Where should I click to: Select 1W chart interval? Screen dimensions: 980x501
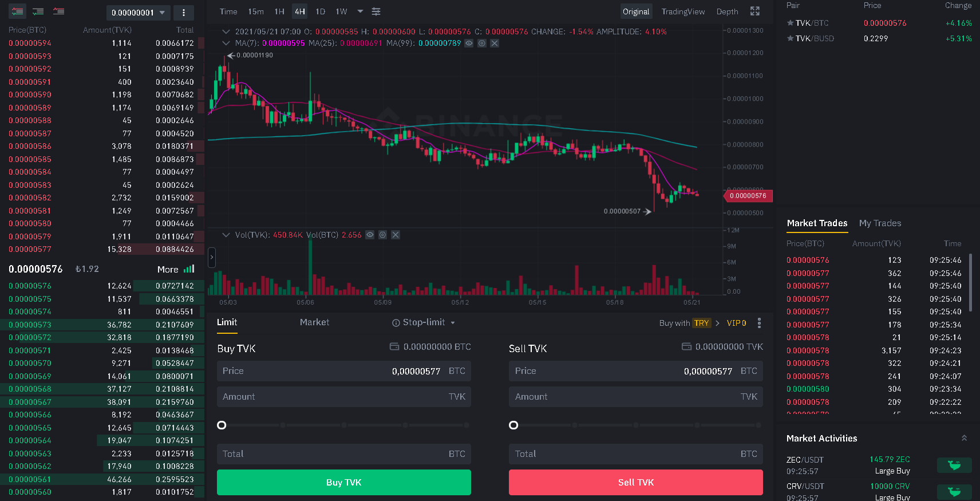click(341, 11)
